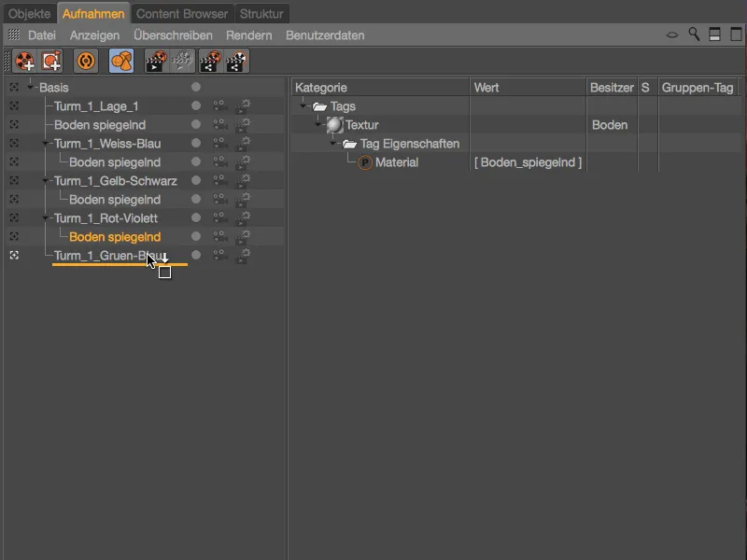The height and width of the screenshot is (560, 747).
Task: Click the eye icon in menu bar
Action: coord(671,35)
